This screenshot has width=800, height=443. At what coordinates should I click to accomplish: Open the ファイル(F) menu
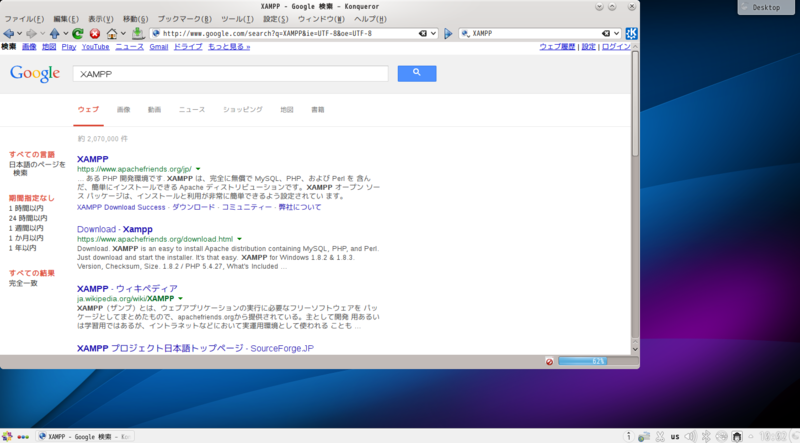pos(24,19)
